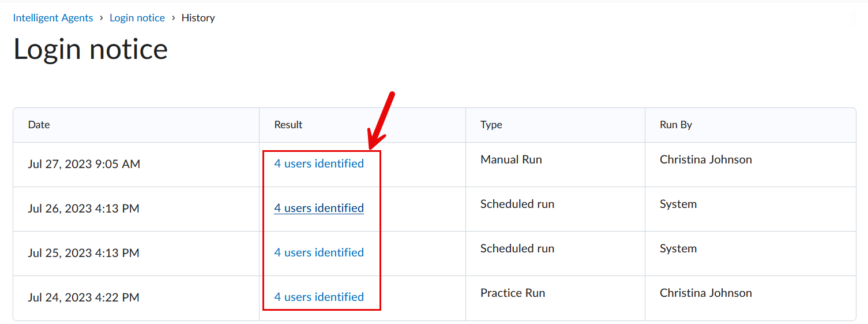Click the Manual Run type cell
Viewport: 868px width, 324px height.
click(x=511, y=159)
